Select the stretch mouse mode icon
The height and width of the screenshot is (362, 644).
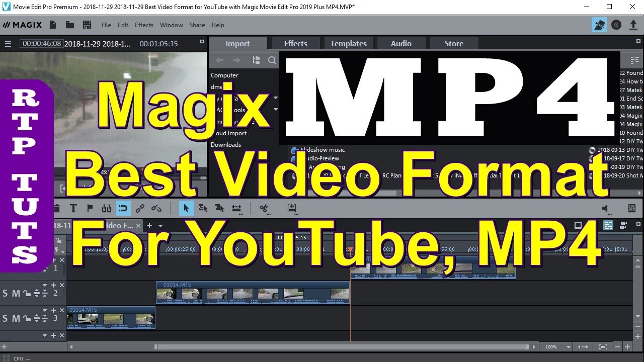pyautogui.click(x=236, y=208)
